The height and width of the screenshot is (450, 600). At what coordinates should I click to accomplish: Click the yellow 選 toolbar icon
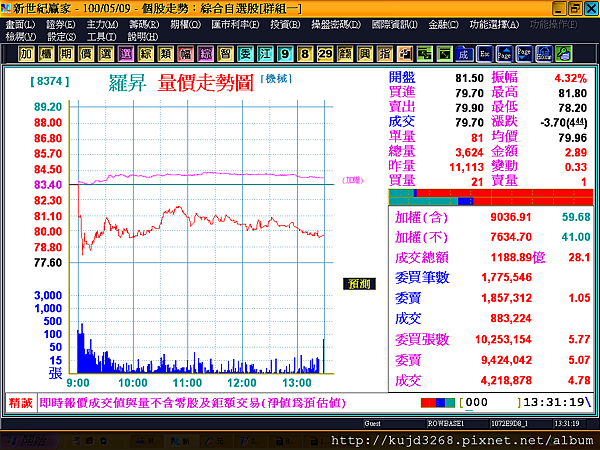click(x=106, y=54)
